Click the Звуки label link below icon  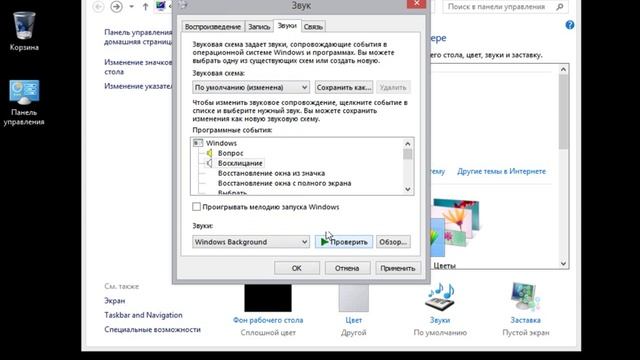click(440, 320)
